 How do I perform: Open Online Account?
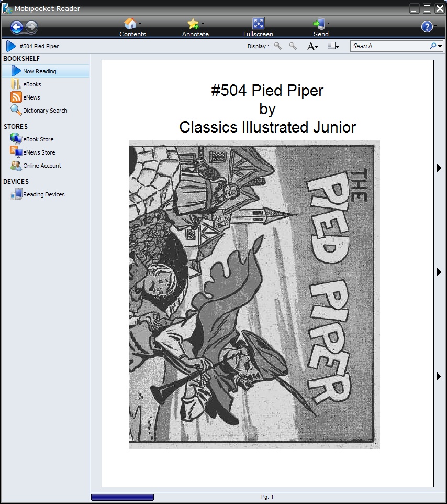(42, 166)
